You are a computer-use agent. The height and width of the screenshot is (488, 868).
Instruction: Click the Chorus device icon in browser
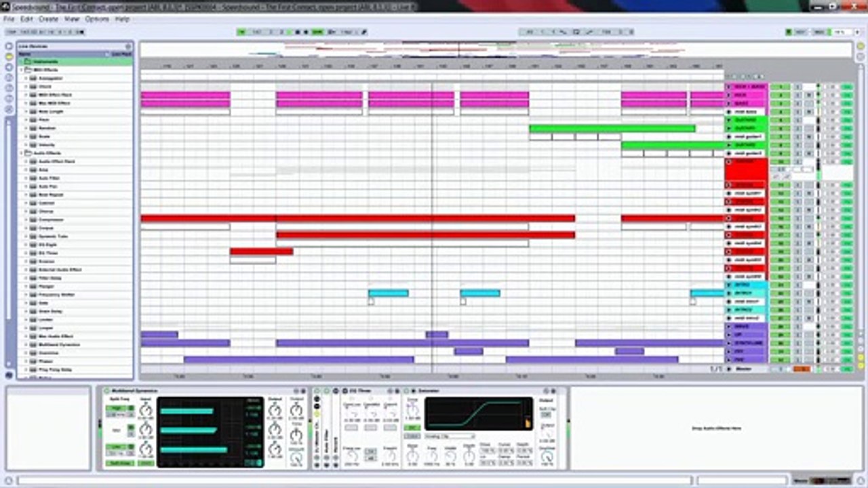[x=33, y=211]
